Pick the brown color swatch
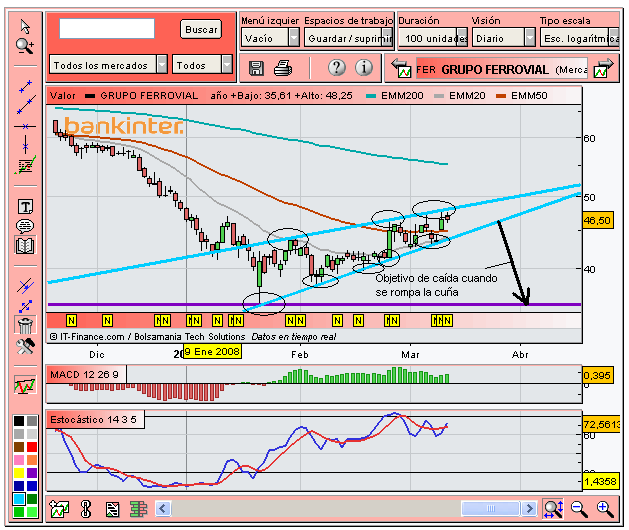Screen dimensions: 629x530 (19, 447)
